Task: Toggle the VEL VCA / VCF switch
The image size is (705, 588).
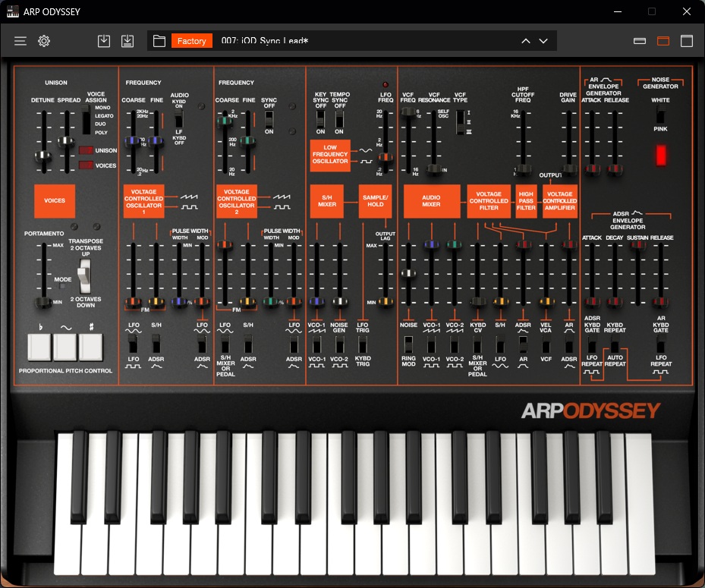Action: point(546,344)
